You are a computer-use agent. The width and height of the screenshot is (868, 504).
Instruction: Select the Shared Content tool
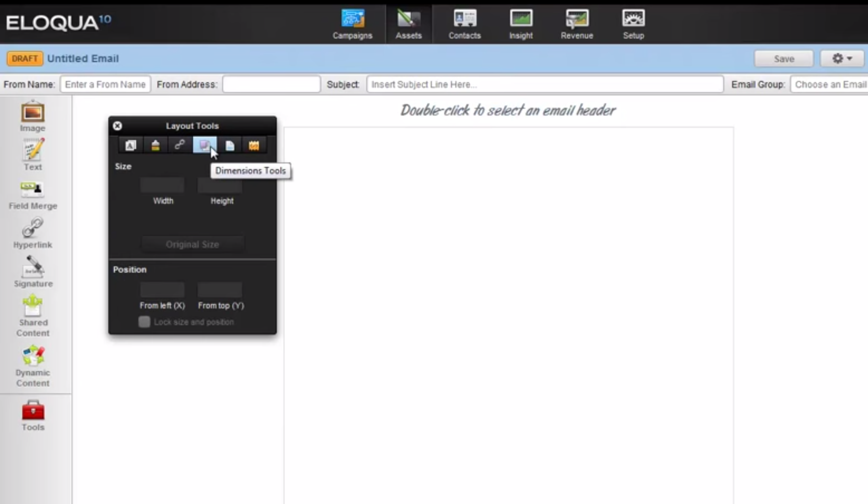click(33, 316)
